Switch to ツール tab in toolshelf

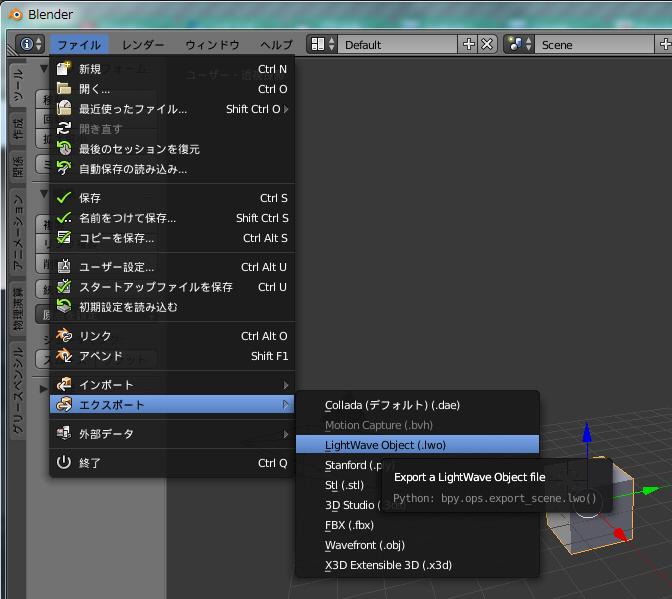tap(18, 86)
